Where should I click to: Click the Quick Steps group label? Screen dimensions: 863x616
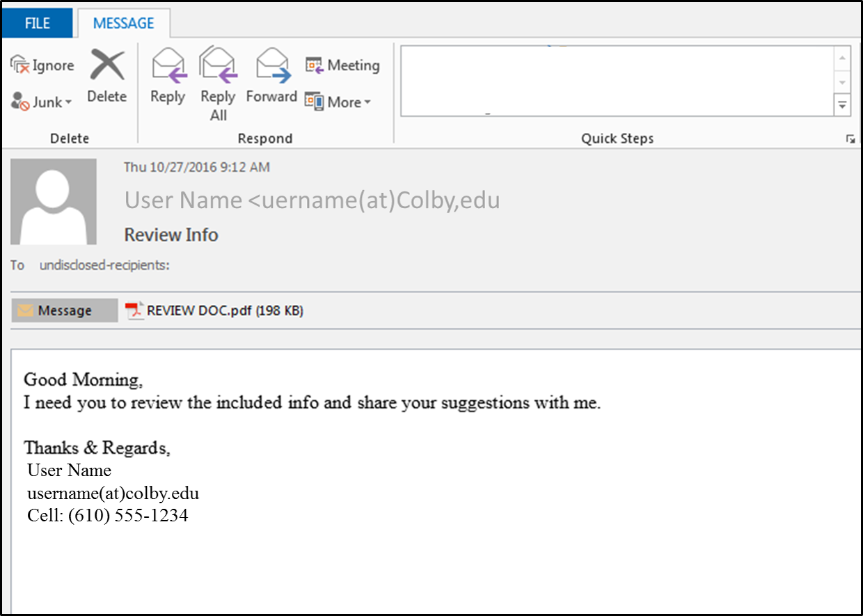coord(617,139)
